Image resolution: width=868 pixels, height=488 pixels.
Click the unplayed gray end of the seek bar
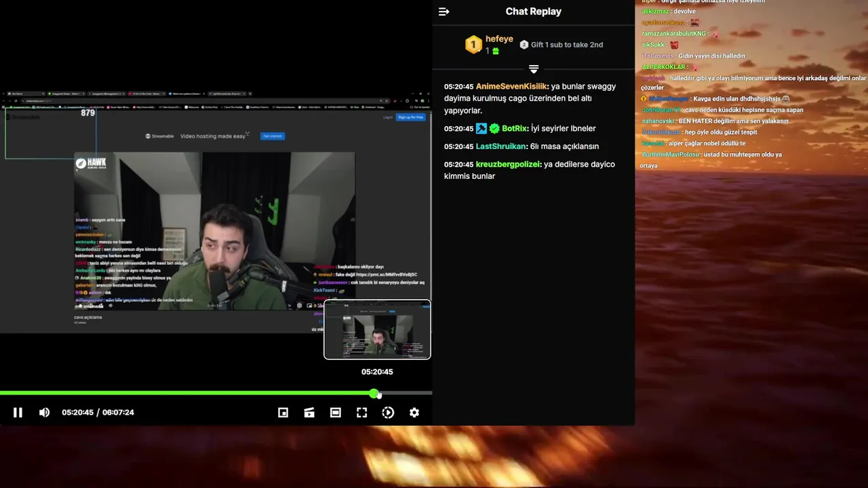coord(405,393)
